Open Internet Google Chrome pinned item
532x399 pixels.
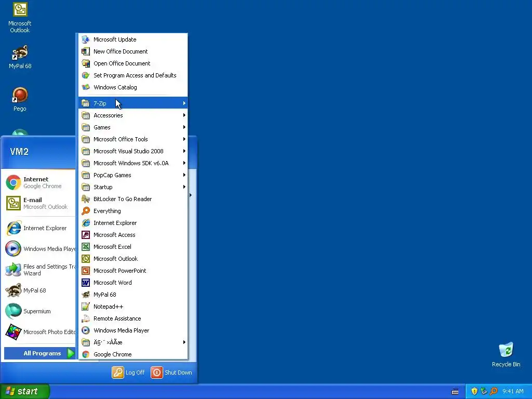click(39, 182)
